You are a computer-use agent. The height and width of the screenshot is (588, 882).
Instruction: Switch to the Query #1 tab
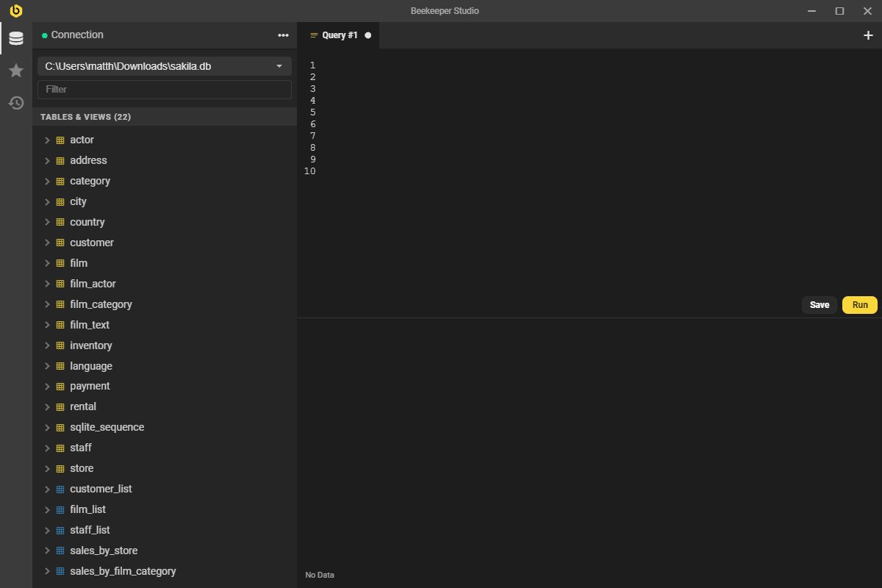[340, 35]
